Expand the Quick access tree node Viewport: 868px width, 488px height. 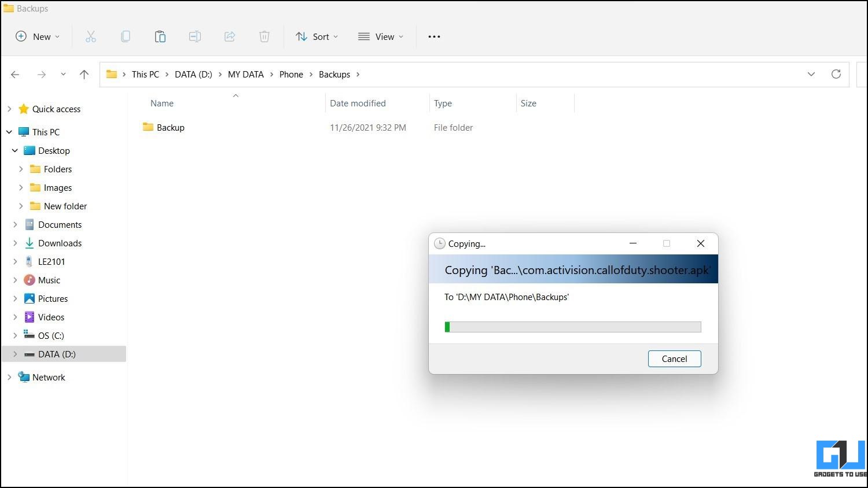tap(9, 109)
